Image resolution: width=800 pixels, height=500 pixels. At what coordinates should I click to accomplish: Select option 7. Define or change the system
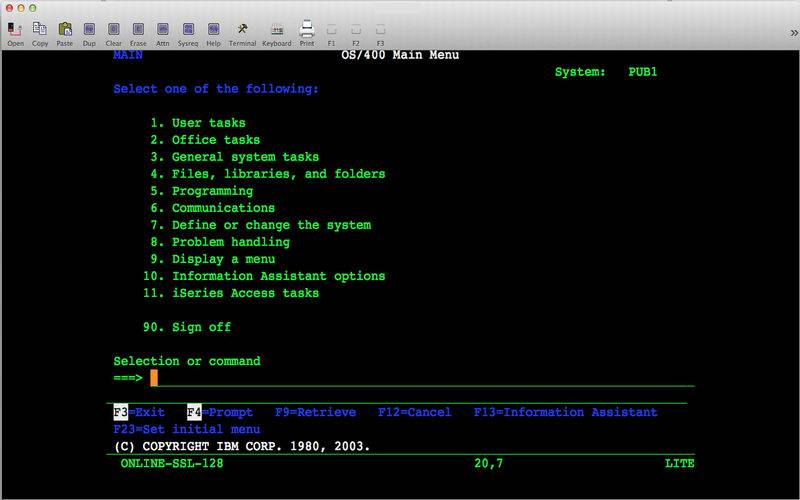(x=261, y=225)
